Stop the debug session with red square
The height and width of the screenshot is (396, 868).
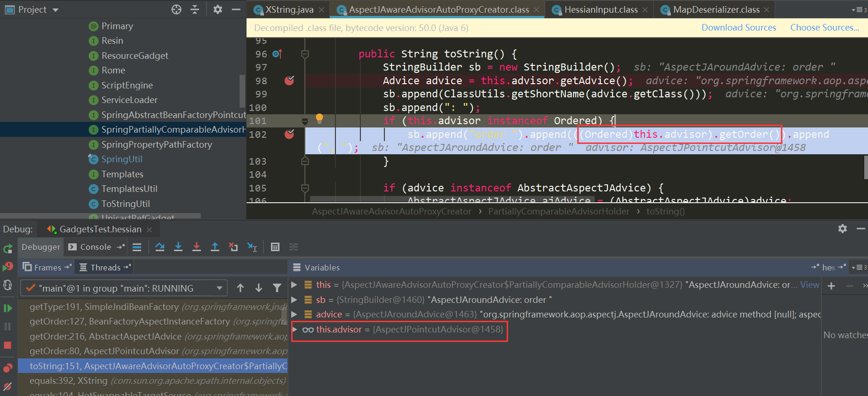point(8,345)
